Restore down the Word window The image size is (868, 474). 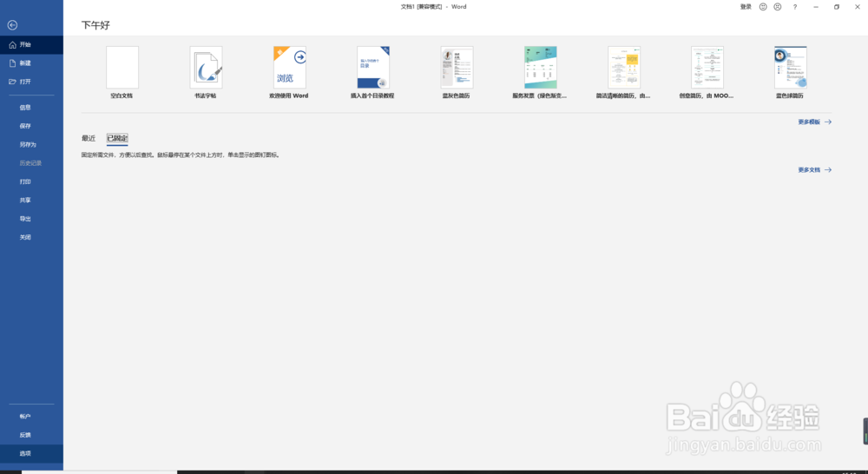pos(837,7)
